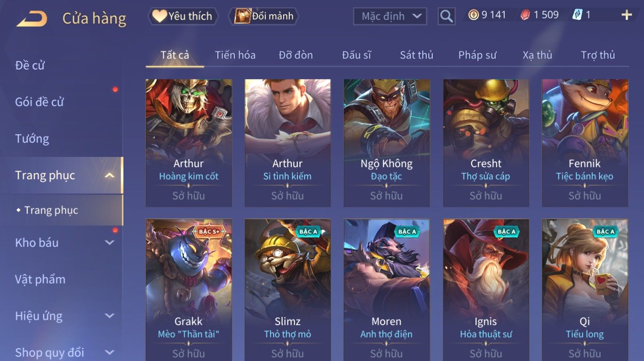Select Grakk Mèo Thần tài skin card

[189, 290]
